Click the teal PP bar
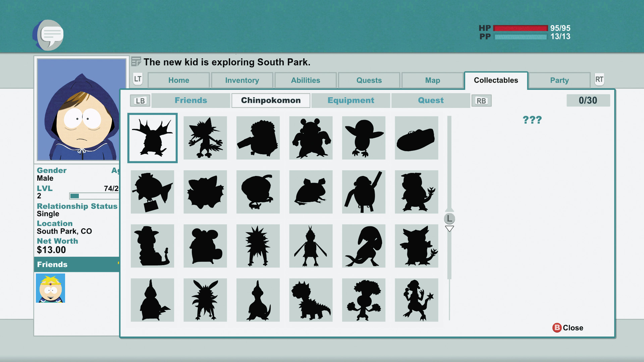644x362 pixels. (x=521, y=37)
